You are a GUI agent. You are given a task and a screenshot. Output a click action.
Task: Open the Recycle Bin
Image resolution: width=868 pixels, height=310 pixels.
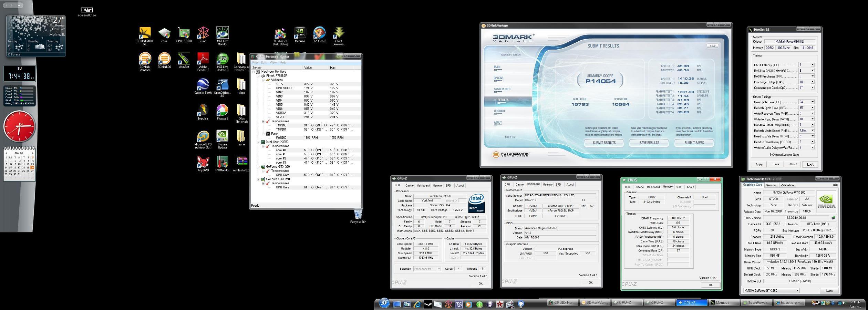pos(358,217)
